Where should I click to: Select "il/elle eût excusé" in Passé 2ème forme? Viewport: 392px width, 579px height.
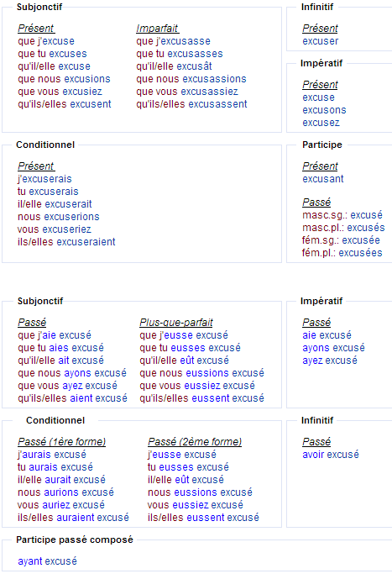(186, 480)
